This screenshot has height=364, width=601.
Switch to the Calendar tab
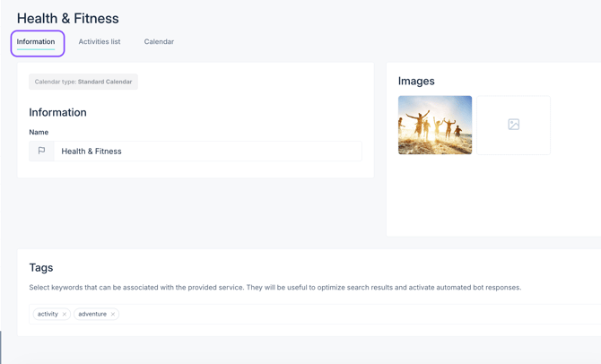pos(159,42)
